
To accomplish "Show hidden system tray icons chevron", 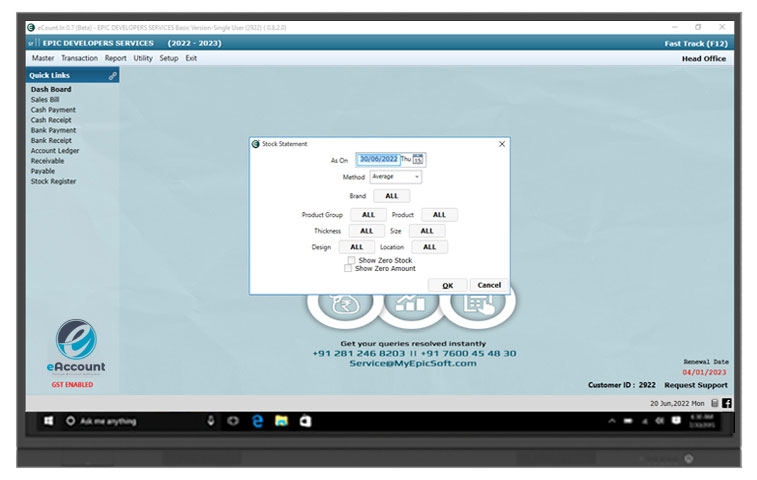I will (612, 421).
